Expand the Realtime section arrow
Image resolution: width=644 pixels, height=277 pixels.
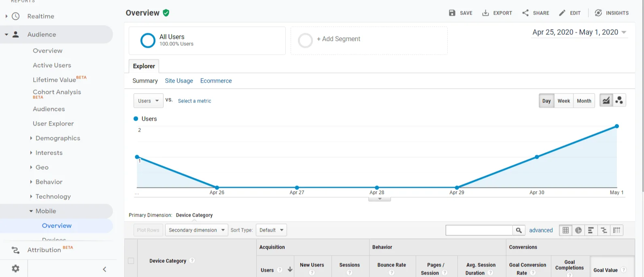6,16
